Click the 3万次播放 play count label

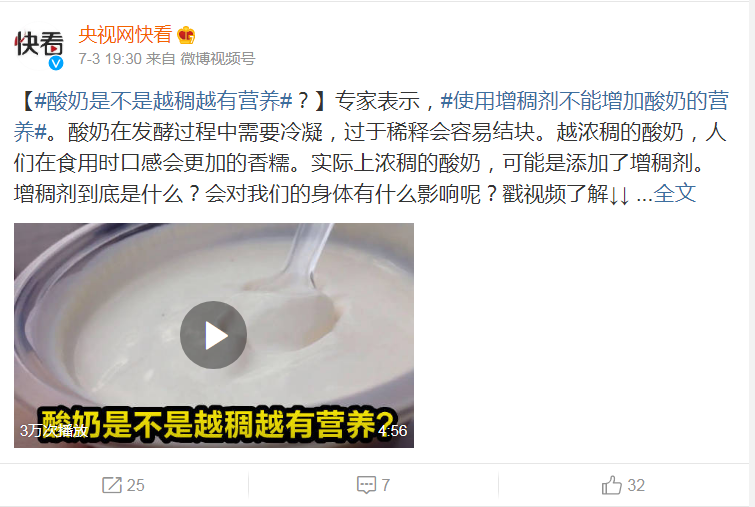tap(54, 430)
